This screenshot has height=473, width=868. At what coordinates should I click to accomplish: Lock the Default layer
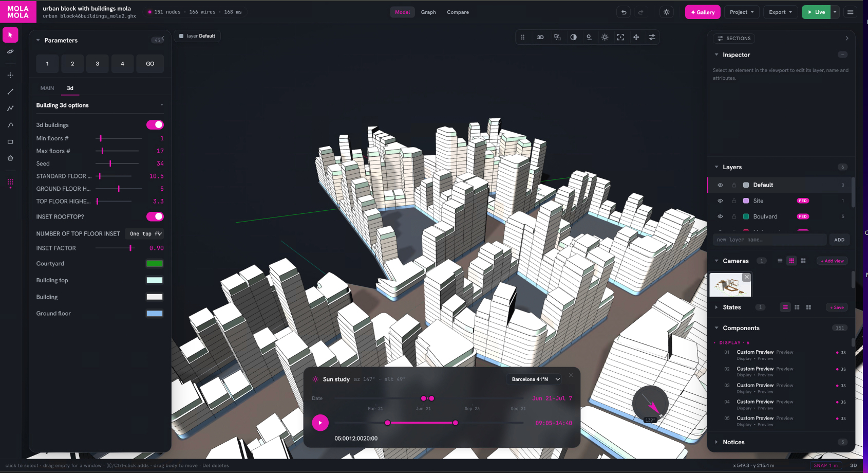(734, 185)
